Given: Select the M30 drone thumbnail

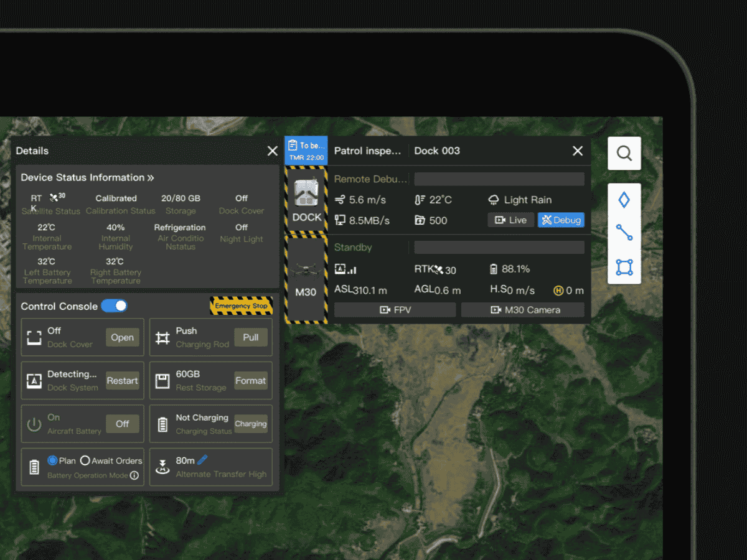Looking at the screenshot, I should (x=306, y=279).
